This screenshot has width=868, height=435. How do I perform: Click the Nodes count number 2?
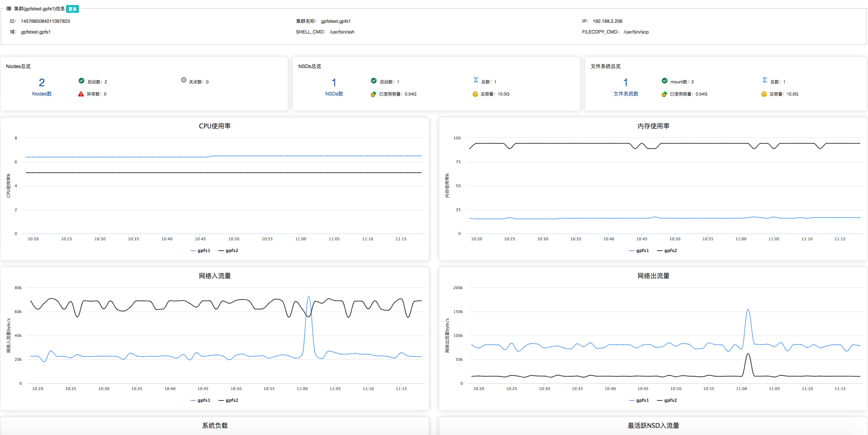42,83
